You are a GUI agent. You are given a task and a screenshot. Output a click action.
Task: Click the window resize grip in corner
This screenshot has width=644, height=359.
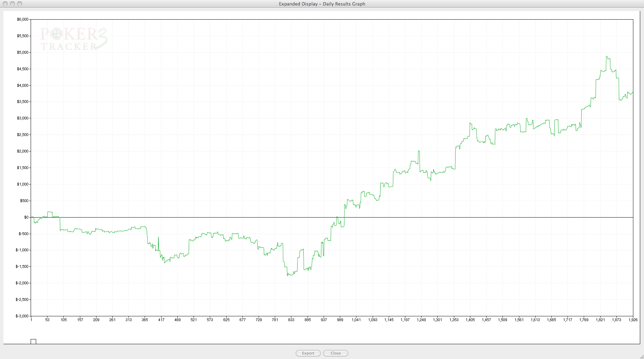pos(641,356)
